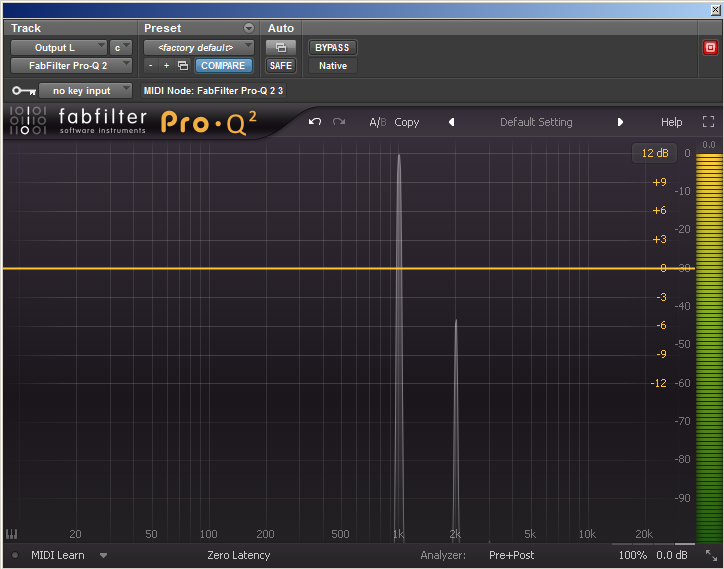Toggle the COMPARE button

223,66
